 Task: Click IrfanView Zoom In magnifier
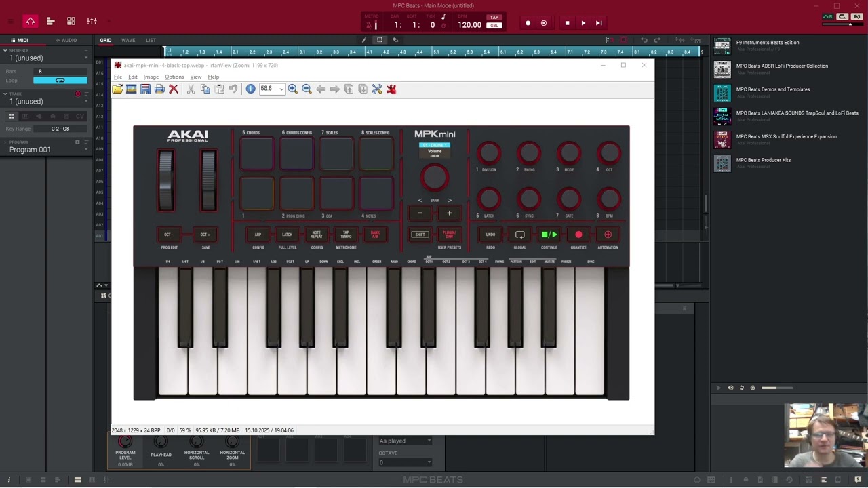point(292,89)
